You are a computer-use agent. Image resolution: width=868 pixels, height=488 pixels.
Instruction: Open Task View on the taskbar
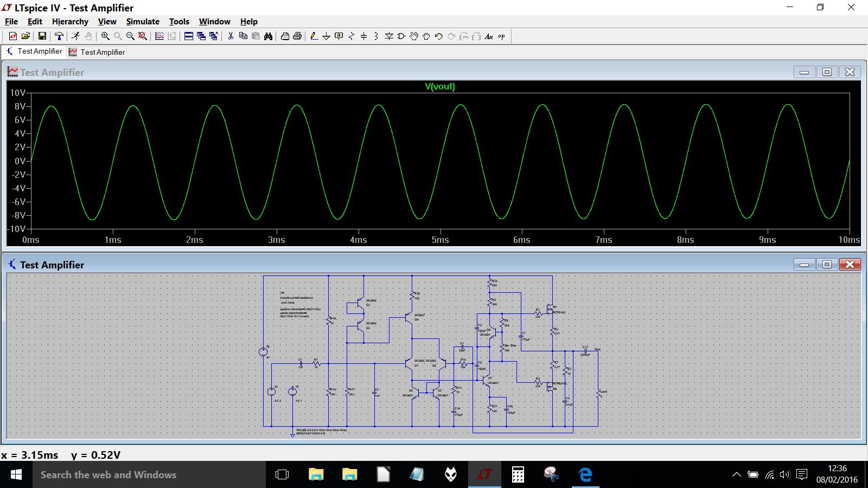(282, 475)
